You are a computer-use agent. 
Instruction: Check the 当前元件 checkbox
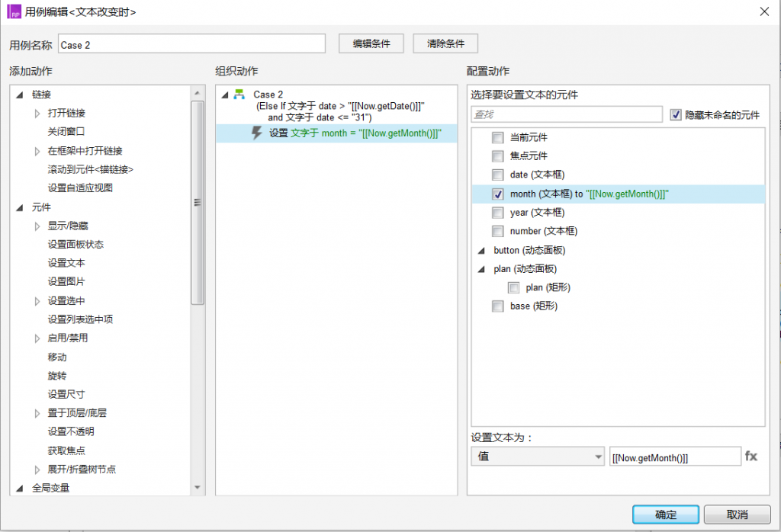click(x=497, y=137)
